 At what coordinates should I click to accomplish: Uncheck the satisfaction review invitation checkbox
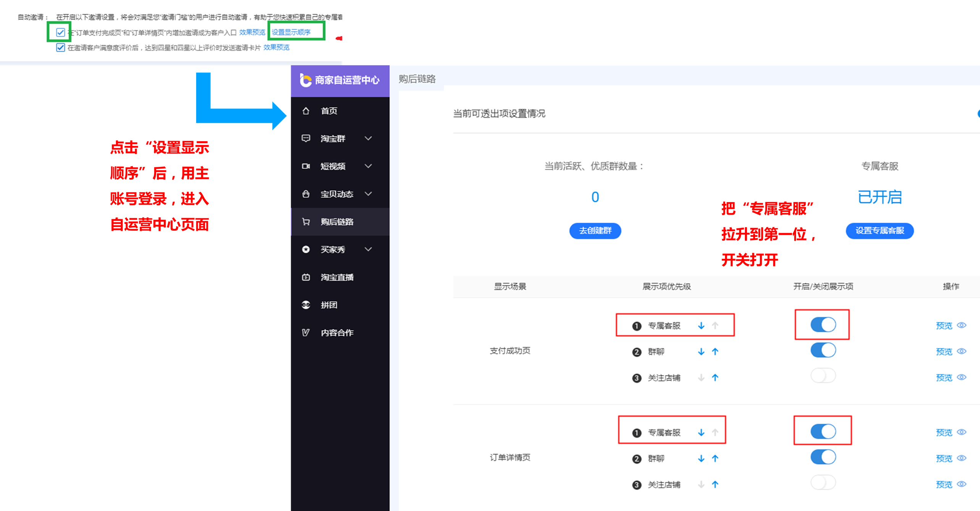point(60,48)
